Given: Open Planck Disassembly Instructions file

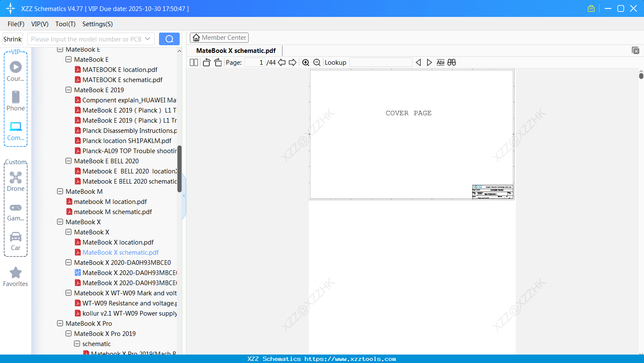Looking at the screenshot, I should pyautogui.click(x=130, y=130).
